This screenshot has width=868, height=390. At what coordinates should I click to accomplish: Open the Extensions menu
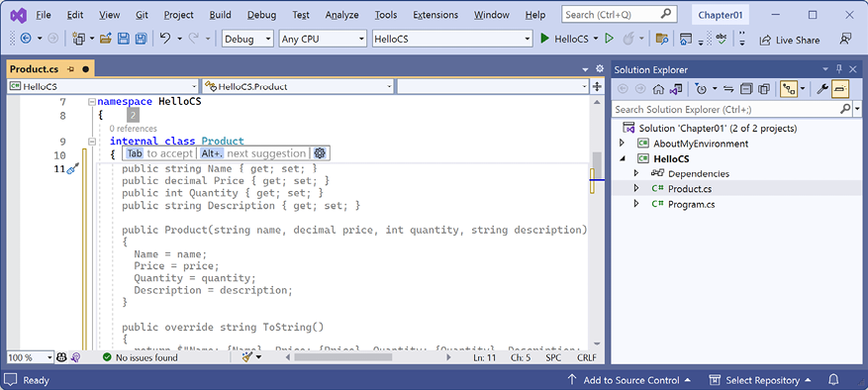(435, 15)
